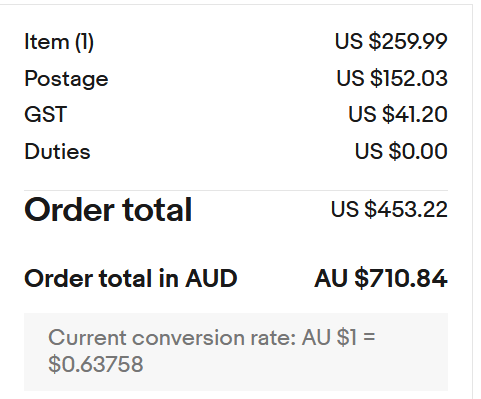Select the order total US $453.22
481x399 pixels.
389,210
